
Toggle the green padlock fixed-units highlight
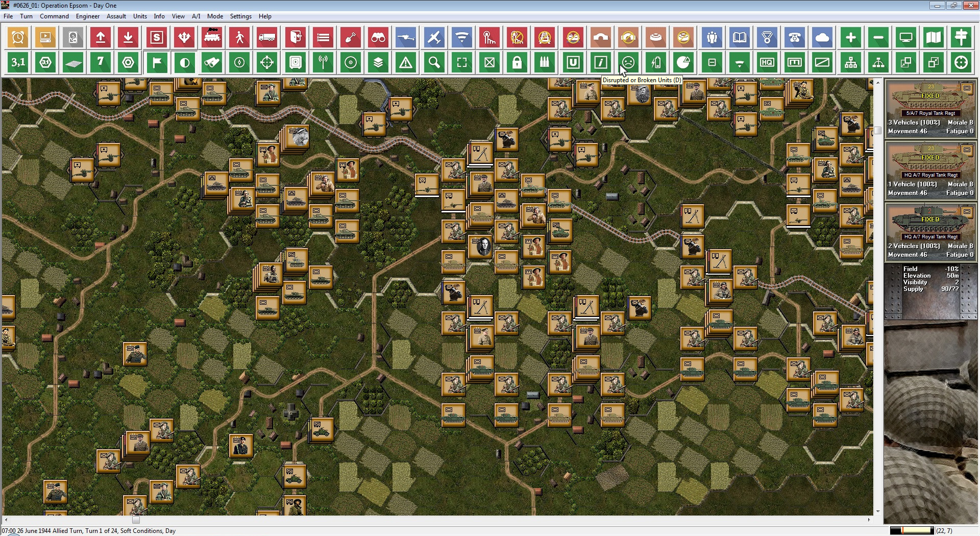(x=517, y=63)
